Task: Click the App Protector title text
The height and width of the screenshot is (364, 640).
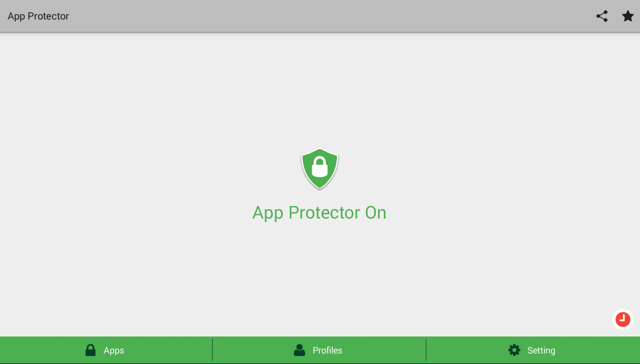Action: point(38,16)
